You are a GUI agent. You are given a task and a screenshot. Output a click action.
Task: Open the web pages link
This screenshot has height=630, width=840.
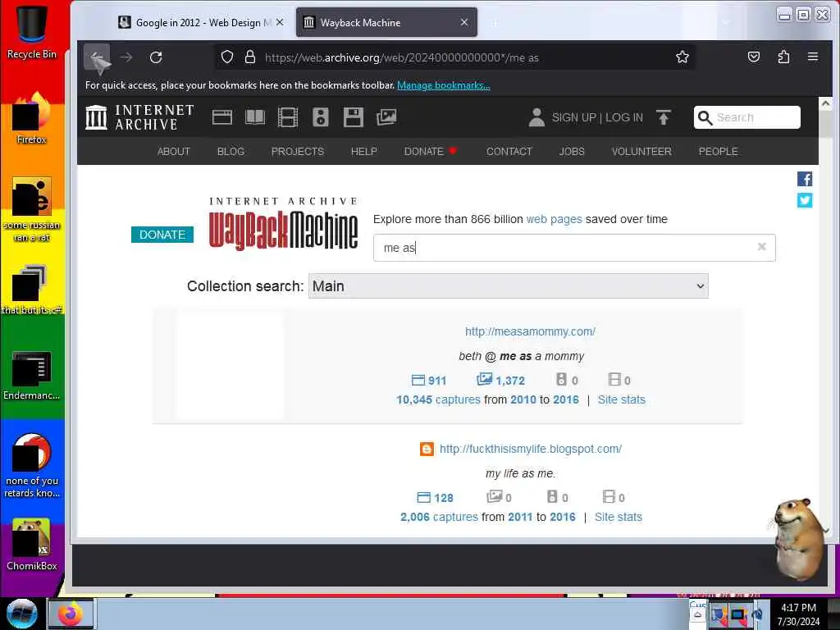point(554,219)
